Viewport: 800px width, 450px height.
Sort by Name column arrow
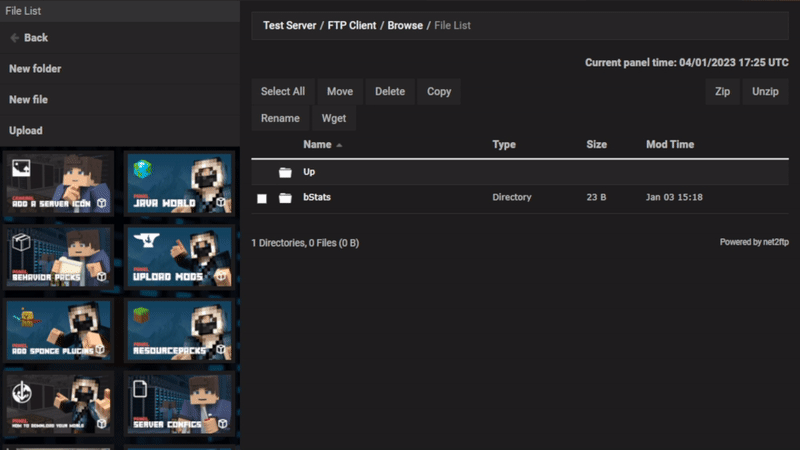[339, 146]
